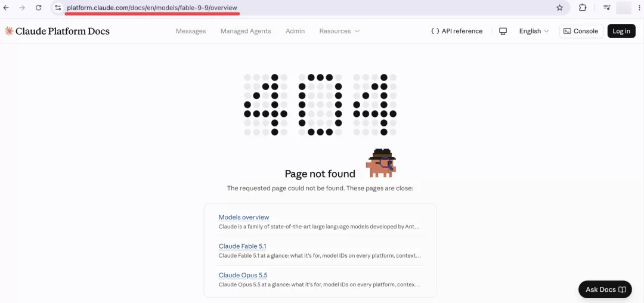Click description text under Claude Fable 5.1
Image resolution: width=644 pixels, height=303 pixels.
(320, 255)
